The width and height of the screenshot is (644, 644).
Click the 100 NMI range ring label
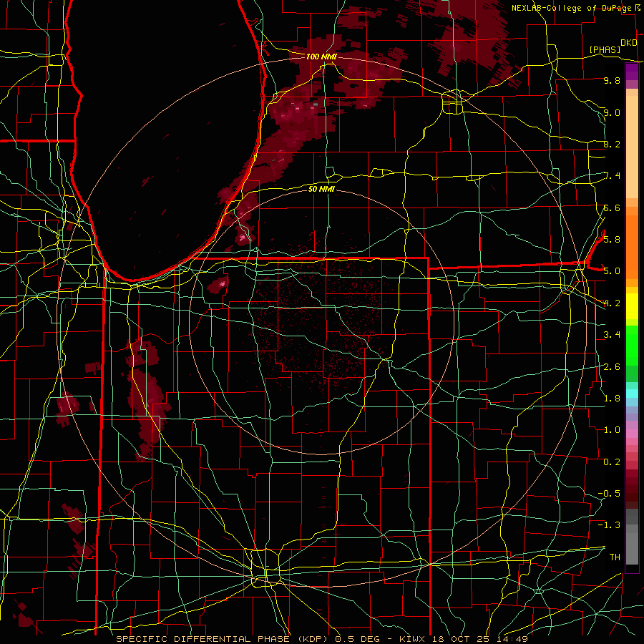(321, 57)
